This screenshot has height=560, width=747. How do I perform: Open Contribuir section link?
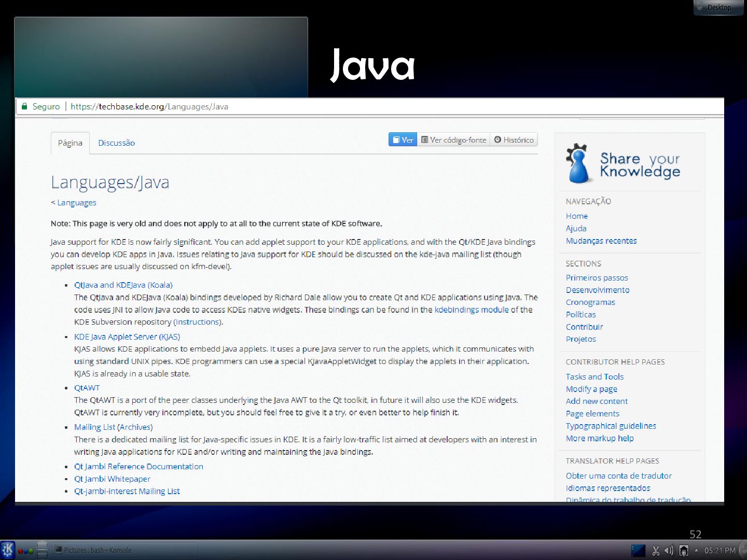point(585,327)
